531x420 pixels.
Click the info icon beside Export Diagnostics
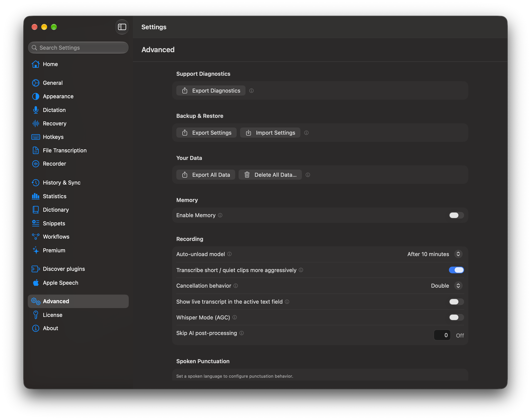251,91
